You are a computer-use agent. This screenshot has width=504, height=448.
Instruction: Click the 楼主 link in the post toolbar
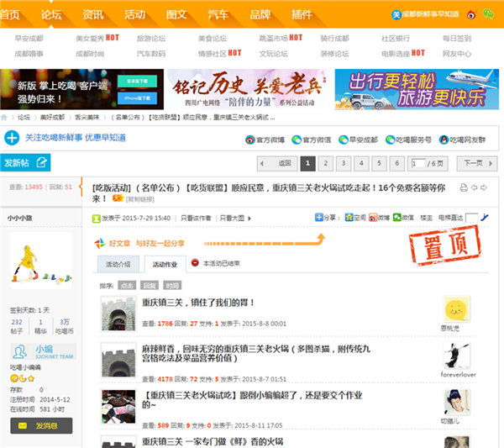pyautogui.click(x=426, y=218)
